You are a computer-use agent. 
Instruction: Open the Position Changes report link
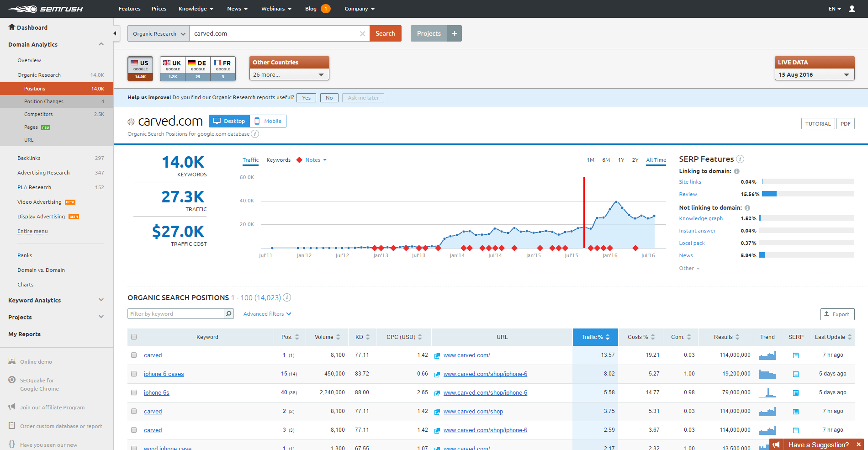[43, 101]
